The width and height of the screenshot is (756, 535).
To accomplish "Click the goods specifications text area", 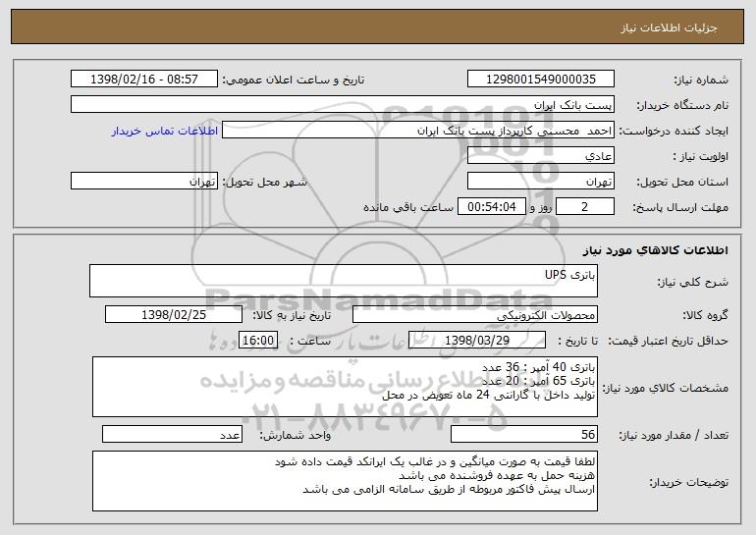I will [345, 387].
